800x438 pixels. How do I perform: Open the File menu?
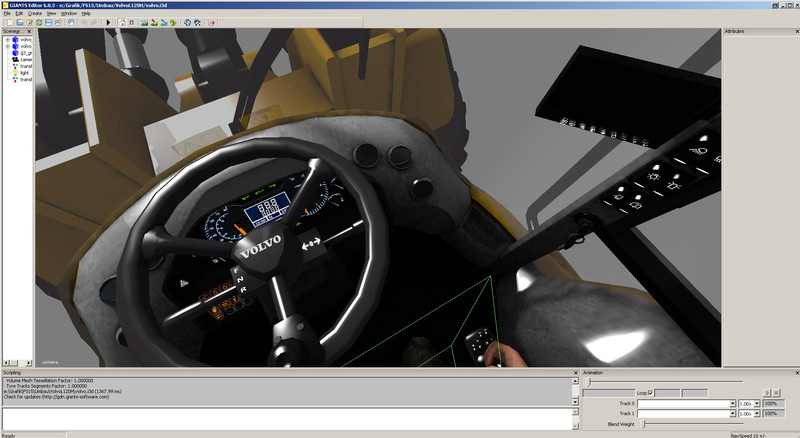pyautogui.click(x=7, y=13)
